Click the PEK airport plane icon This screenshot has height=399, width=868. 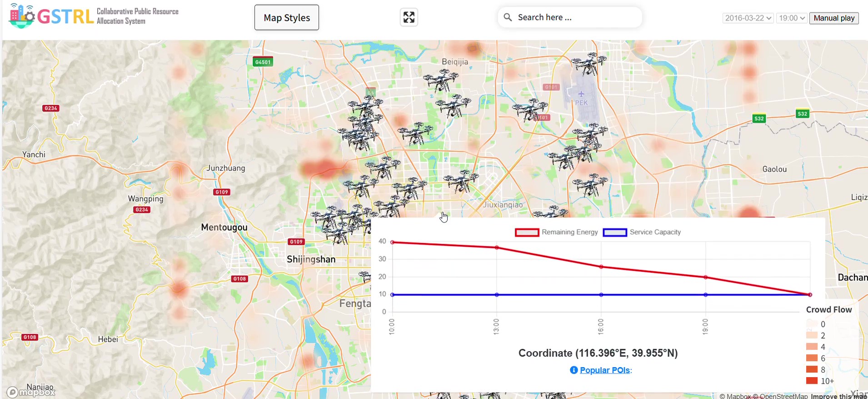tap(581, 94)
